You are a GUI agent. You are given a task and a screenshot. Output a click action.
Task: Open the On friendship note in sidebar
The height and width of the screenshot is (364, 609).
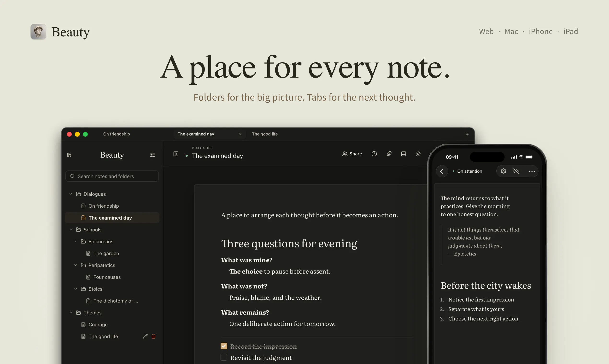112,206
